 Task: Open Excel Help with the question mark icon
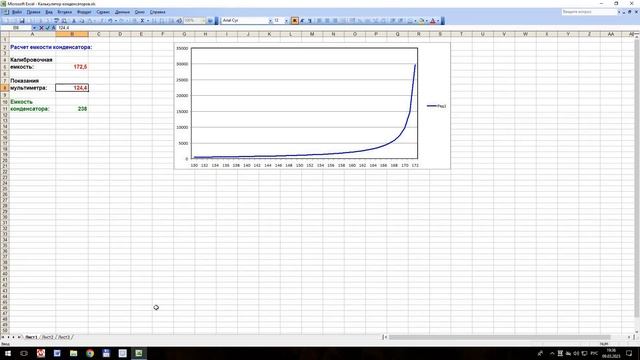click(x=210, y=20)
